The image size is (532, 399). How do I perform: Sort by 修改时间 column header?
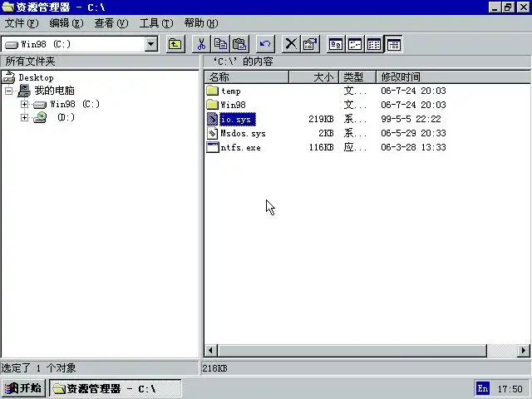click(453, 77)
